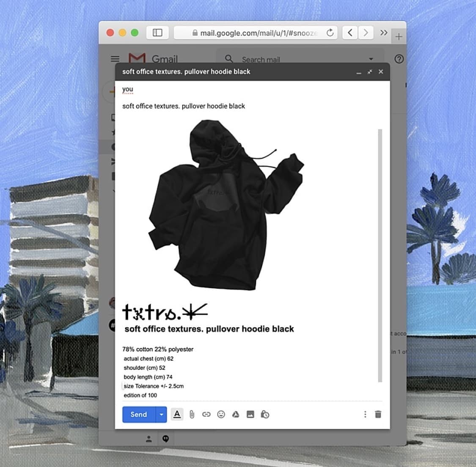Open the Gmail main hamburger menu
The width and height of the screenshot is (476, 467).
point(115,59)
